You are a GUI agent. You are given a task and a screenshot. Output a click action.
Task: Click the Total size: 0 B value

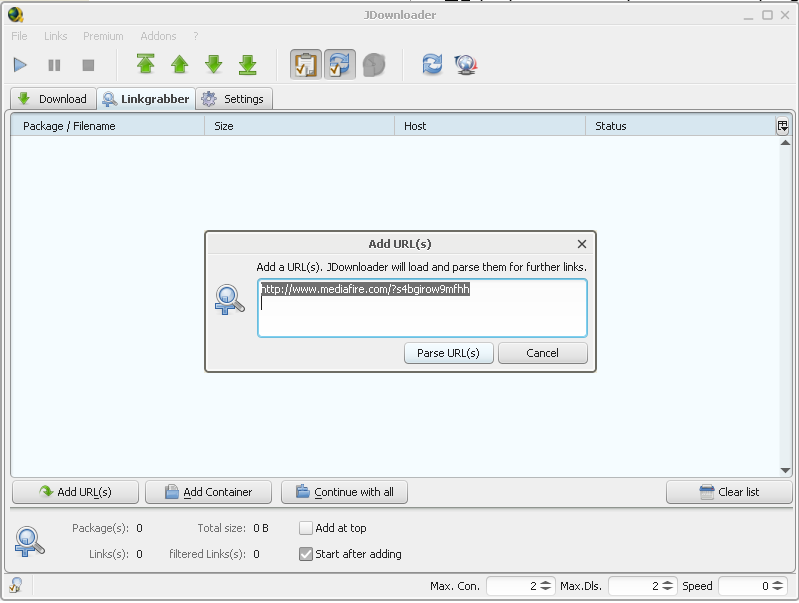pos(261,528)
